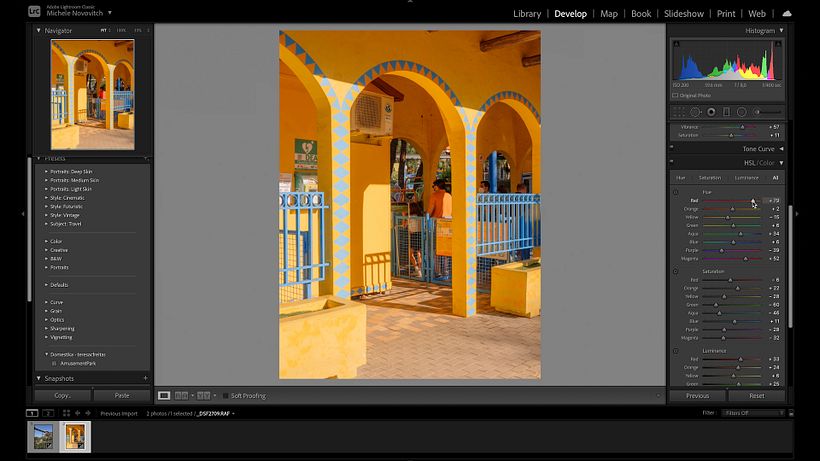The height and width of the screenshot is (461, 820).
Task: Click the Reset button
Action: tap(757, 396)
